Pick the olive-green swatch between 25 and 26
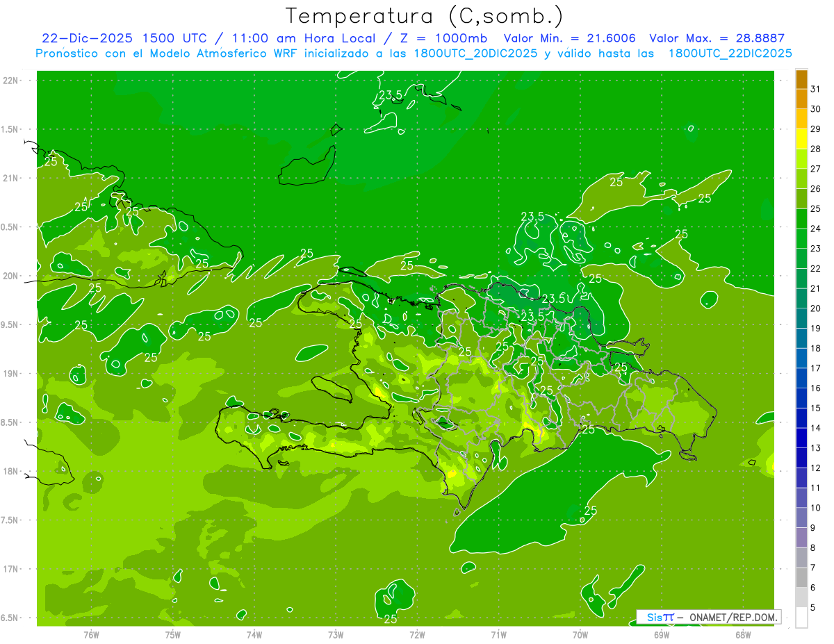834x644 pixels. (x=801, y=199)
